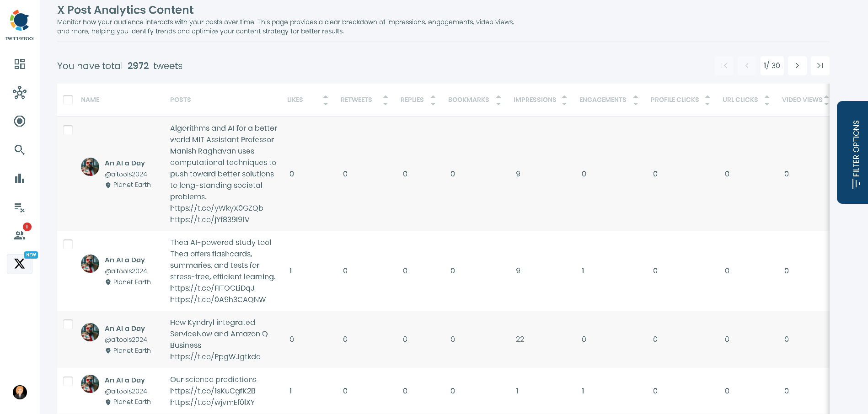Go to the next page with right chevron

click(x=797, y=66)
